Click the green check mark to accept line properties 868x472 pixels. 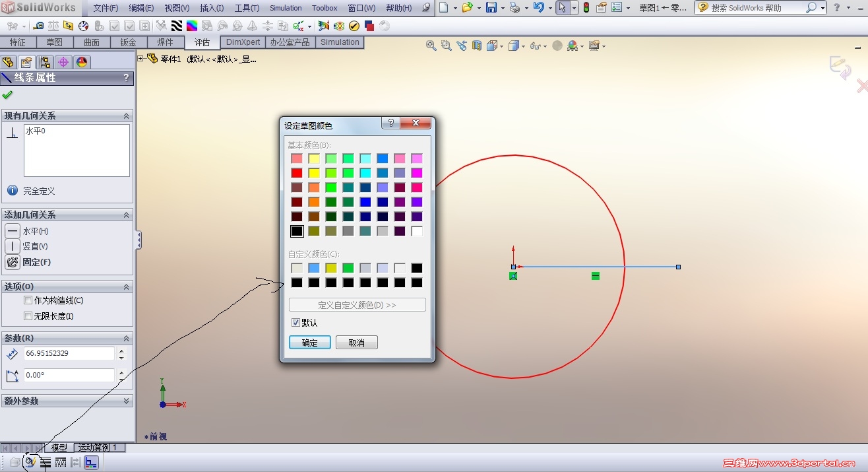click(x=8, y=95)
